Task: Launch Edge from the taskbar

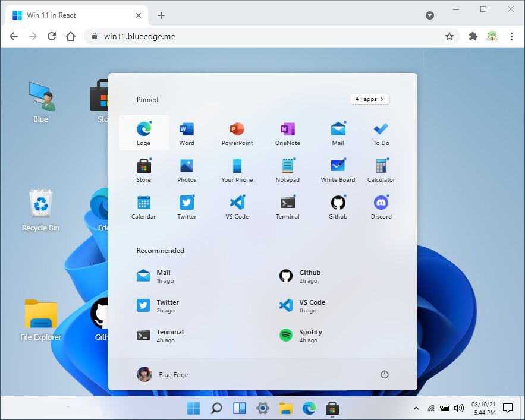Action: pos(309,408)
